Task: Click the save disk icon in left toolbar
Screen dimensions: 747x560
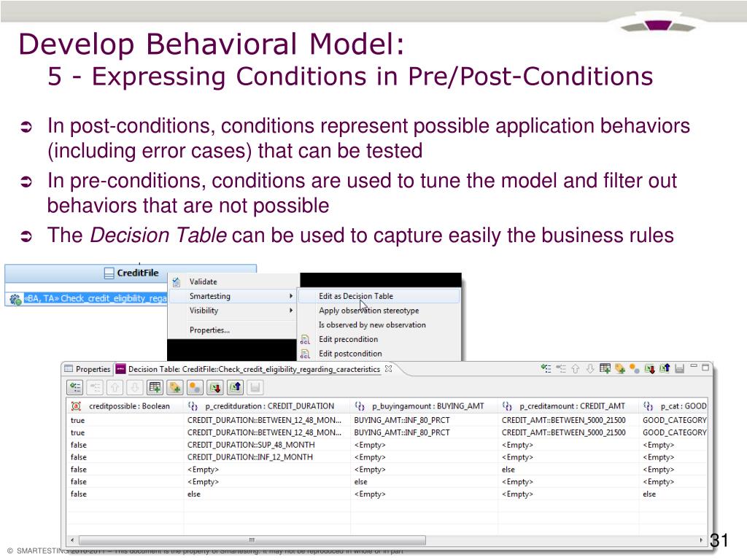Action: (255, 388)
